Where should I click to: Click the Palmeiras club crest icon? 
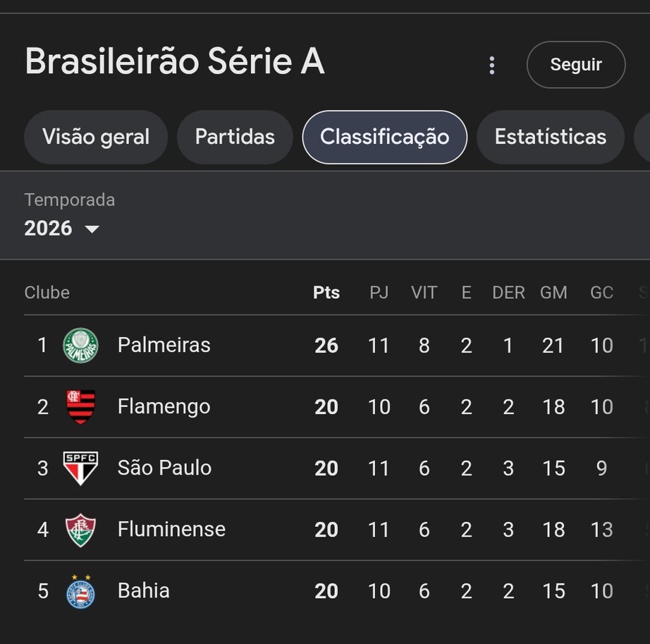(80, 346)
